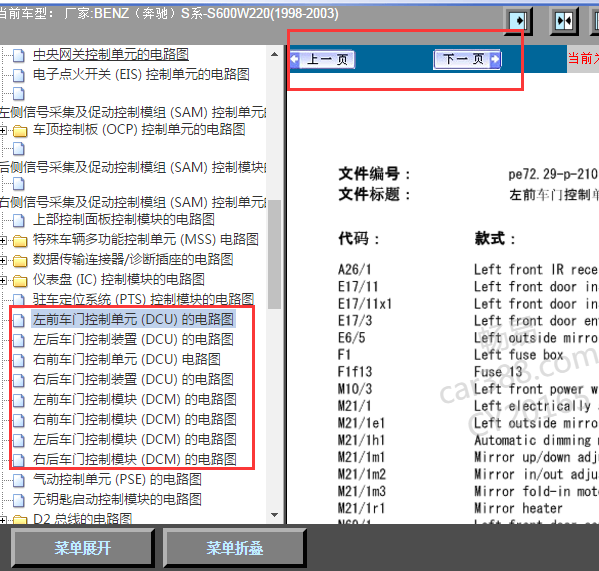Screen dimensions: 599x571
Task: Click 菜单折叠 to collapse the menu
Action: [x=235, y=548]
